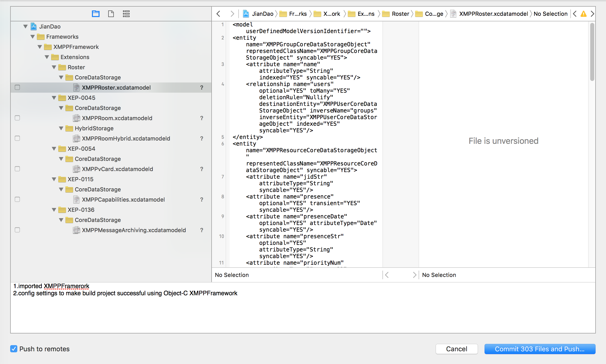
Task: Click the diff editor vertical scrollbar
Action: (x=592, y=52)
